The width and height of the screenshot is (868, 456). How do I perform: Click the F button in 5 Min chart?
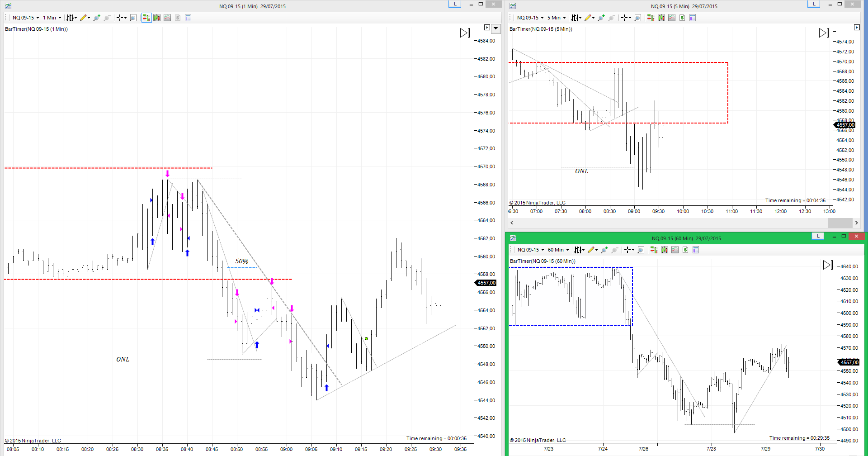[x=857, y=28]
